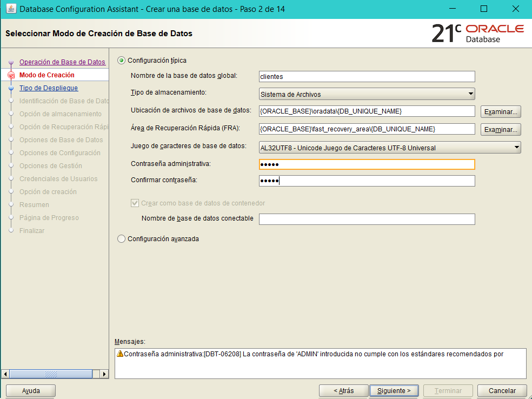532x399 pixels.
Task: Click the disabled Identificación de Base de Datos step
Action: (x=64, y=101)
